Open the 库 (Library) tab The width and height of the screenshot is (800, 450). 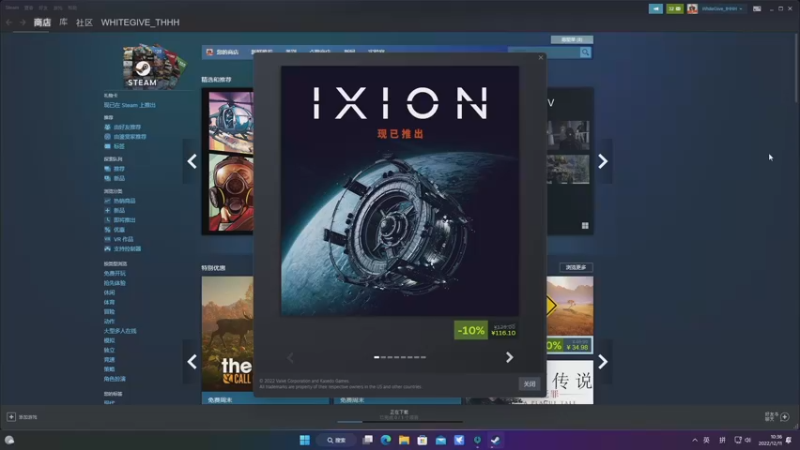(x=63, y=22)
